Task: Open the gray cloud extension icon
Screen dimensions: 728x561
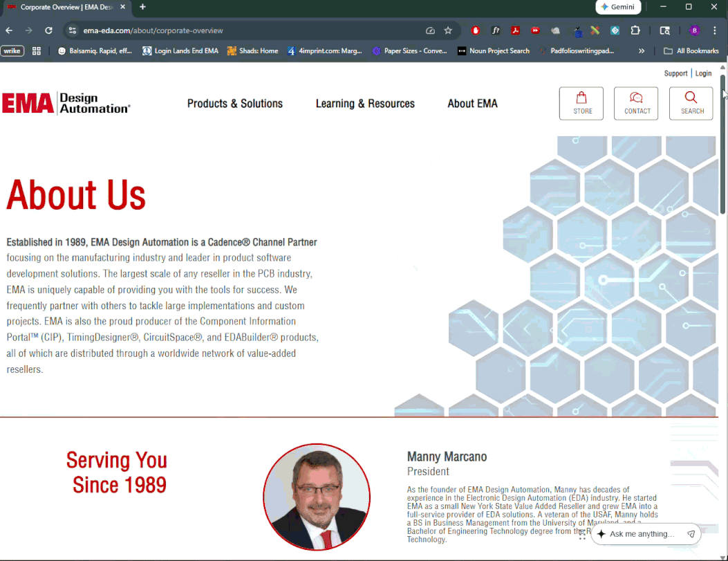Action: 555,30
